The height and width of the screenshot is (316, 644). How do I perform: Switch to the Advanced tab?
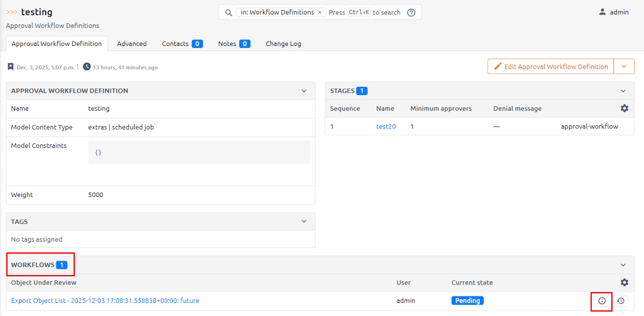[x=131, y=43]
